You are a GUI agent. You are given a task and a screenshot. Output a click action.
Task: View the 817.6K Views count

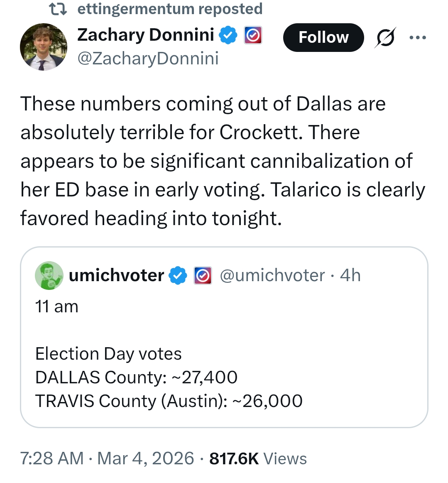pyautogui.click(x=258, y=458)
